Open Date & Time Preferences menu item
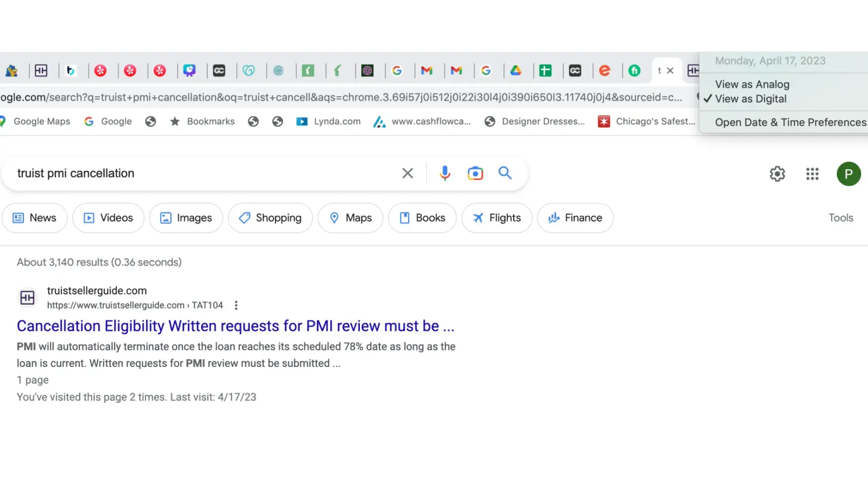This screenshot has height=488, width=868. tap(790, 122)
